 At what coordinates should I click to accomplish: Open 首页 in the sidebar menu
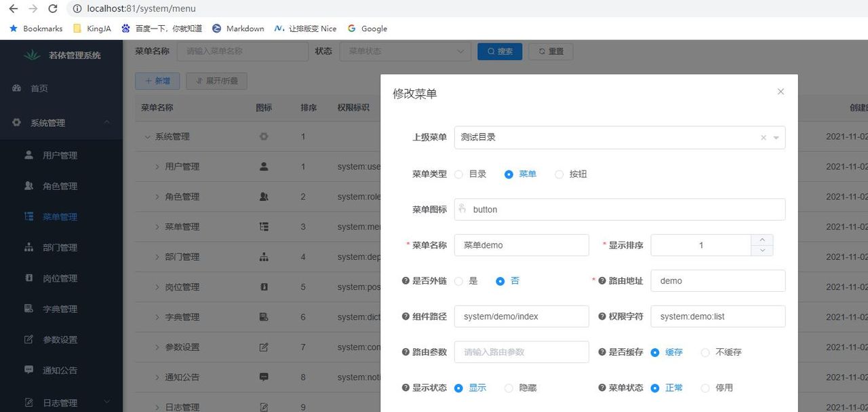(x=39, y=88)
